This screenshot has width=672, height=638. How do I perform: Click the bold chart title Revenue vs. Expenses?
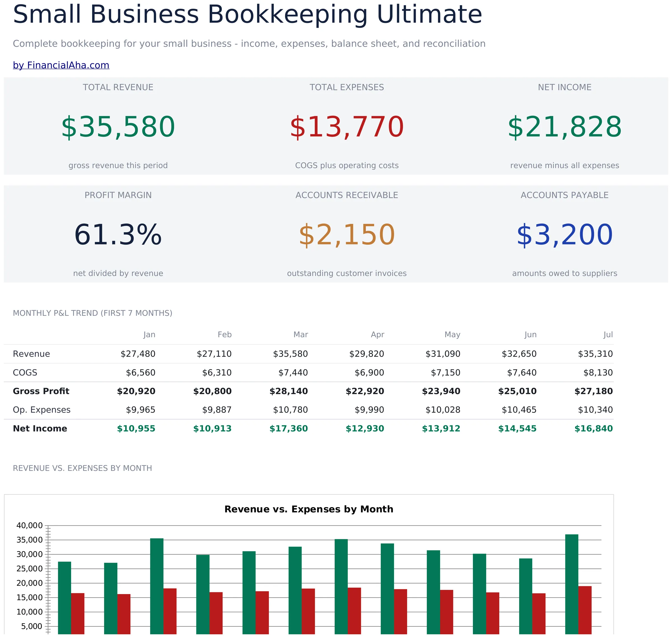[309, 509]
